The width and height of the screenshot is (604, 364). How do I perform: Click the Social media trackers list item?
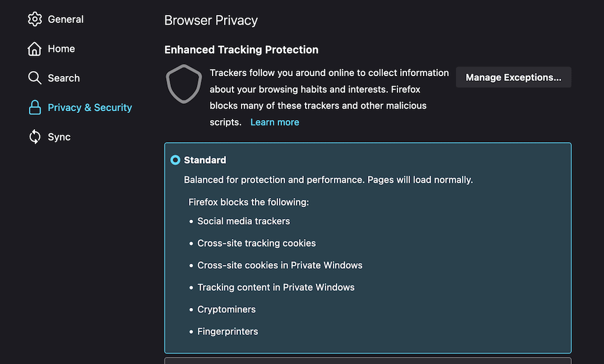coord(243,221)
